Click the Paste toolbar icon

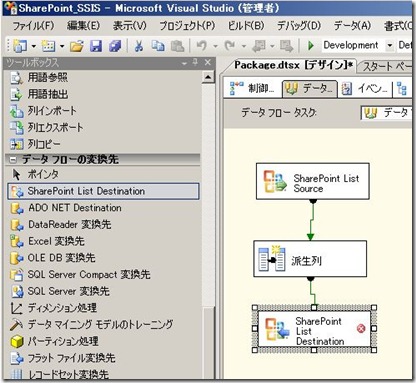coord(177,46)
